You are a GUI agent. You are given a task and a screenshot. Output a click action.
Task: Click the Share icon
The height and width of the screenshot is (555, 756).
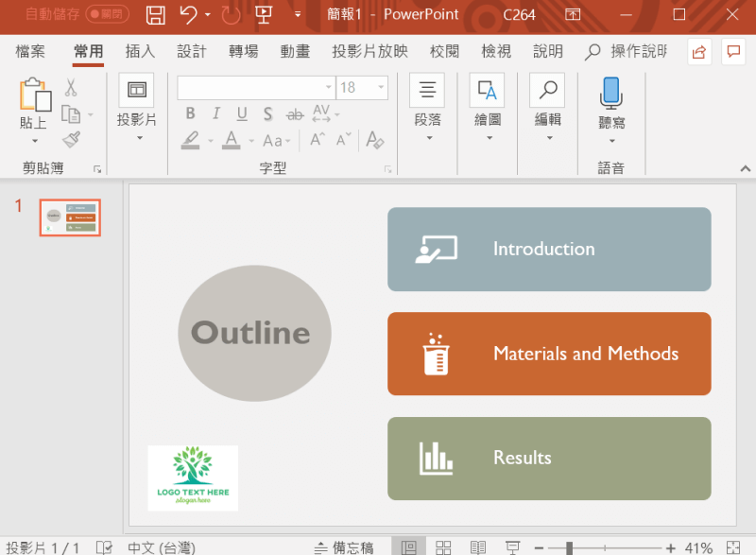coord(699,51)
